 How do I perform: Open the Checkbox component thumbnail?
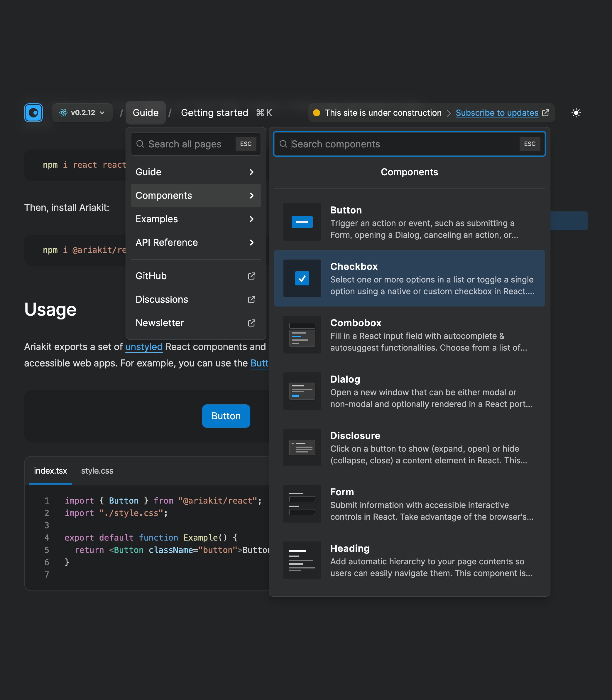(302, 279)
